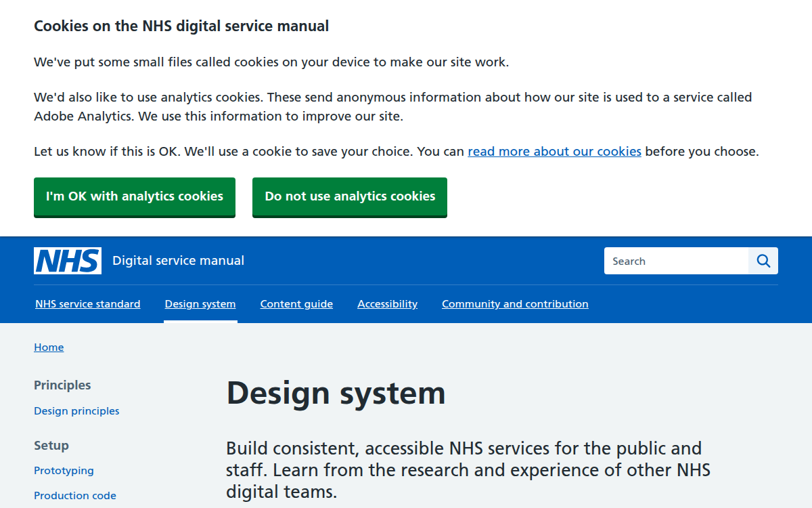
Task: Click the paragraph mentioning Adobe Analytics
Action: click(393, 107)
